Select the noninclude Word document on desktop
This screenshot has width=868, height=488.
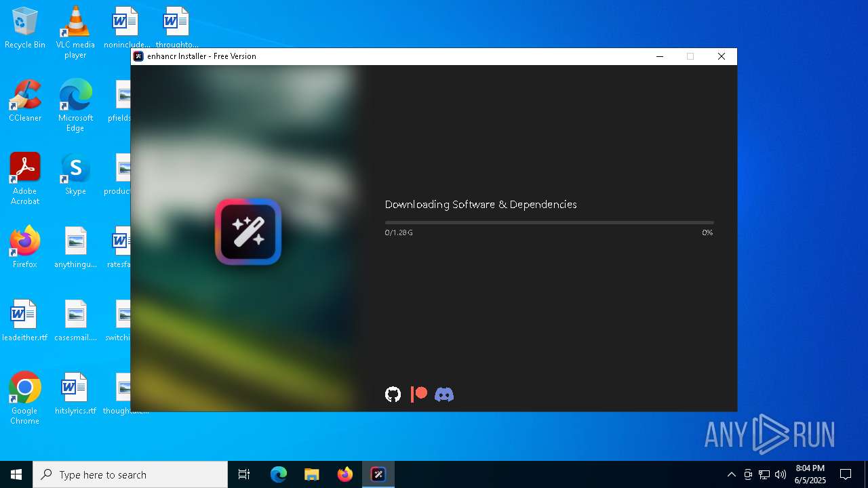tap(126, 28)
